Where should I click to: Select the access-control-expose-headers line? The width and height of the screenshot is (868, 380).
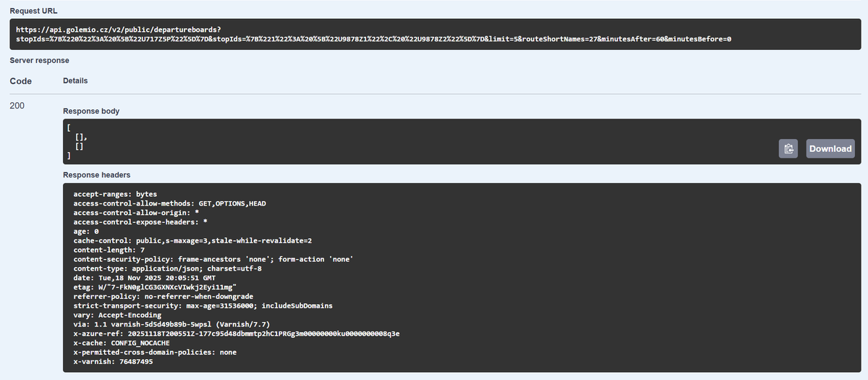pos(141,222)
